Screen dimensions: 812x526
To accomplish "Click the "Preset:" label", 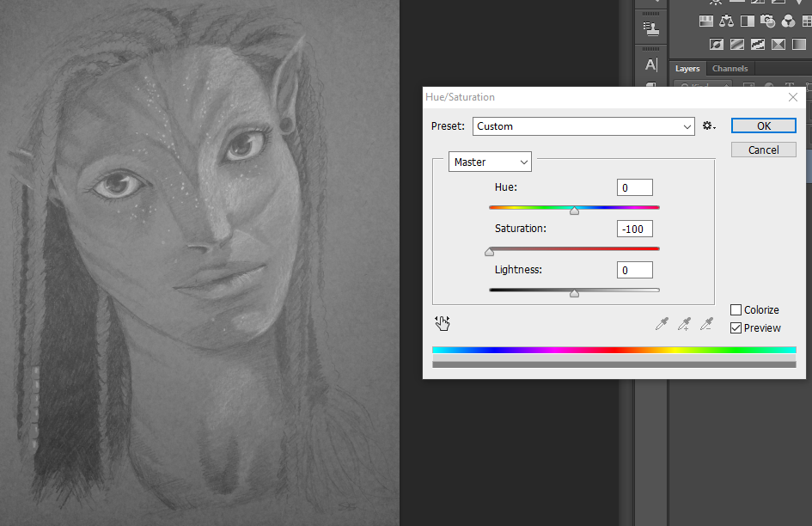I will [448, 126].
